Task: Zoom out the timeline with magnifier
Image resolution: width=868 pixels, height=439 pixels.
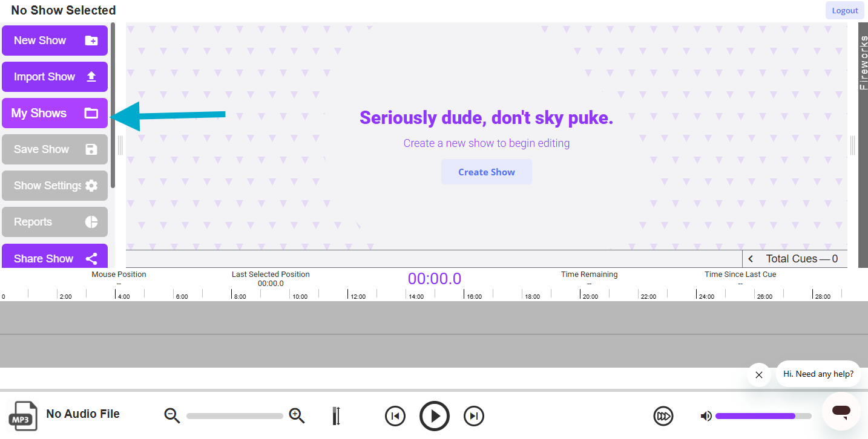Action: pos(173,415)
